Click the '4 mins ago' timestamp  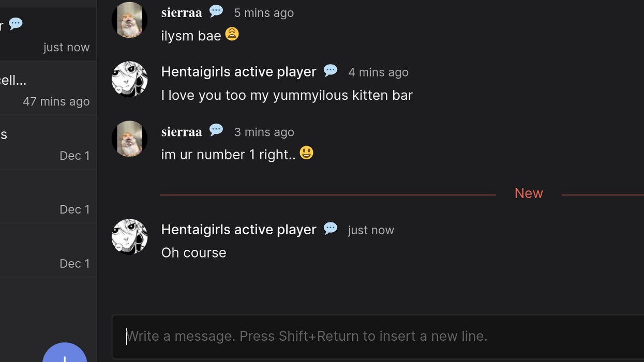[x=378, y=72]
